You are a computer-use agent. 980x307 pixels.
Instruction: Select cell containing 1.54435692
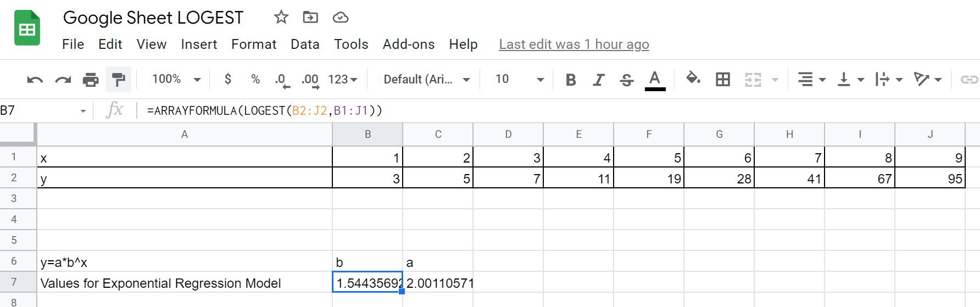pyautogui.click(x=367, y=282)
